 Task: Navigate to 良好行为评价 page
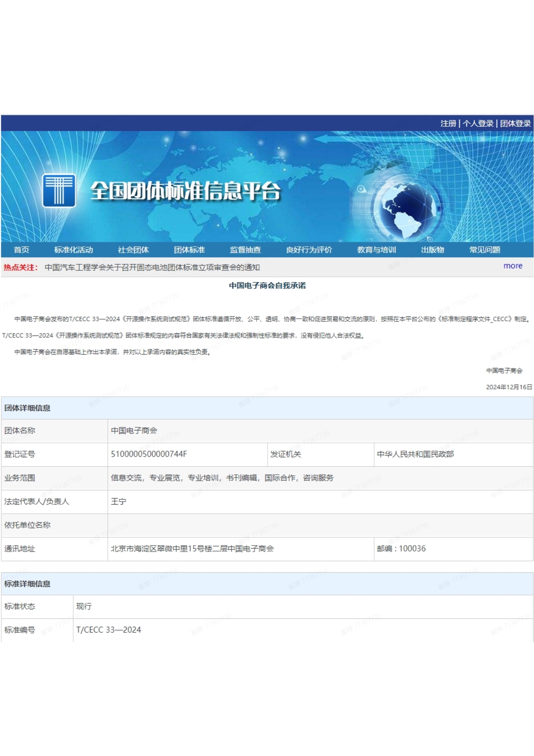309,250
